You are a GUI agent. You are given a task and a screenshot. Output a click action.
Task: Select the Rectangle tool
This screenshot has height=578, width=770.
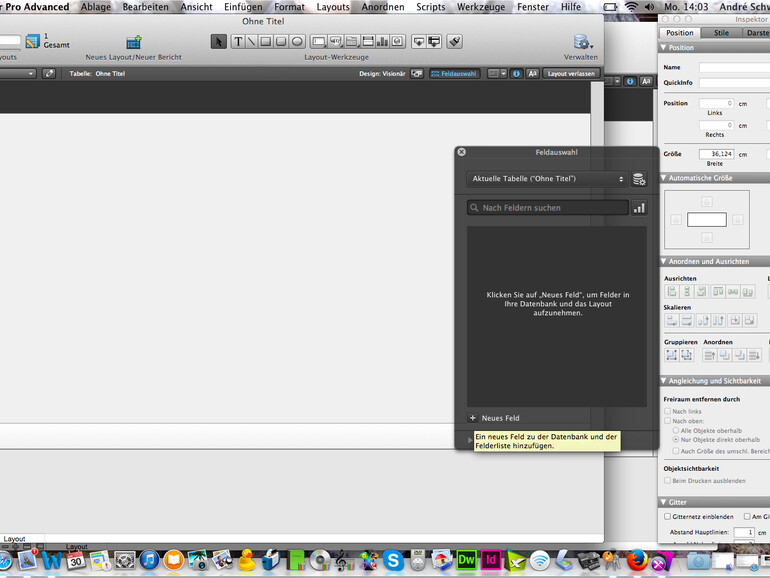point(266,42)
